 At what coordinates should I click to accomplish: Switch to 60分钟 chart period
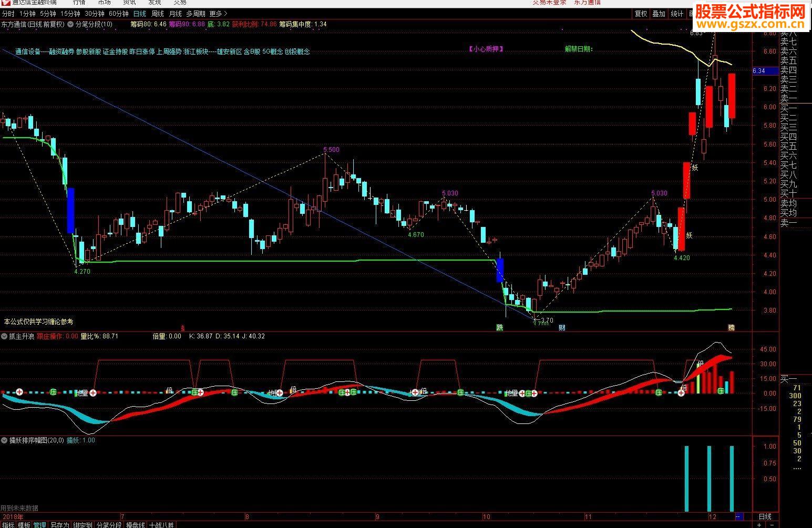pyautogui.click(x=118, y=14)
